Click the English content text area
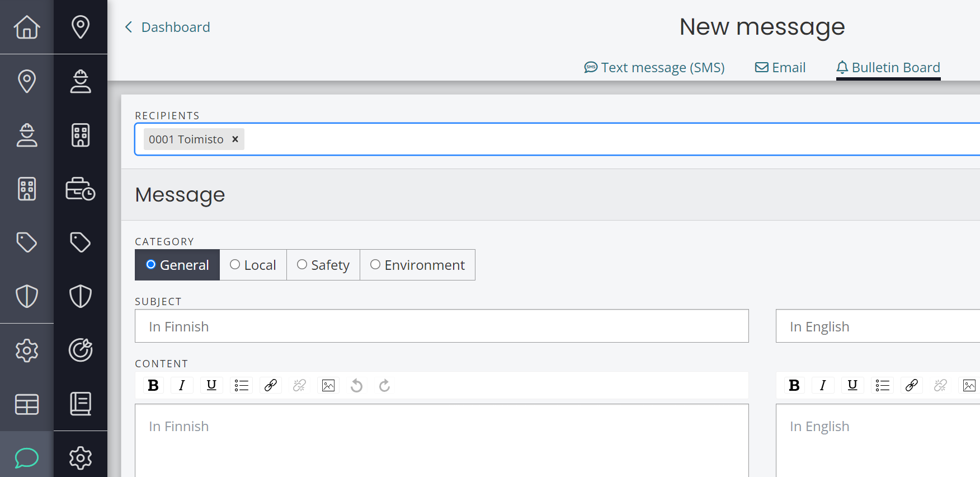Image resolution: width=980 pixels, height=477 pixels. click(x=878, y=441)
